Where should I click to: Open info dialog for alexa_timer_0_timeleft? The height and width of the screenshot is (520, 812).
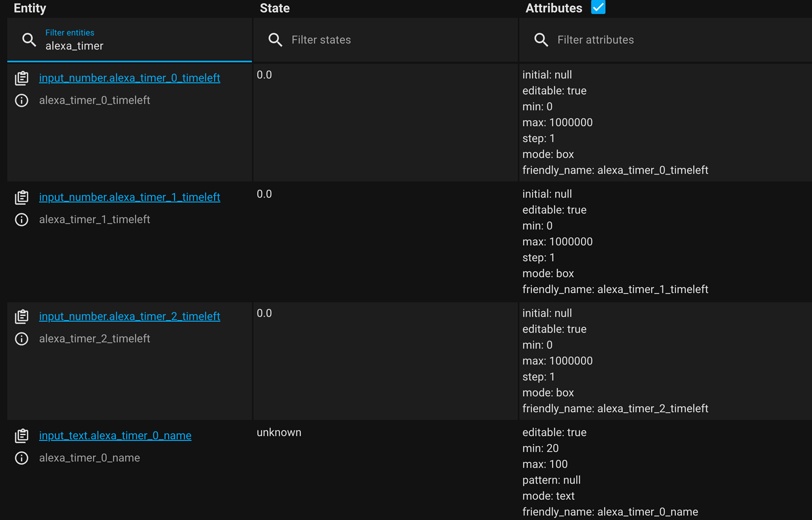(21, 100)
